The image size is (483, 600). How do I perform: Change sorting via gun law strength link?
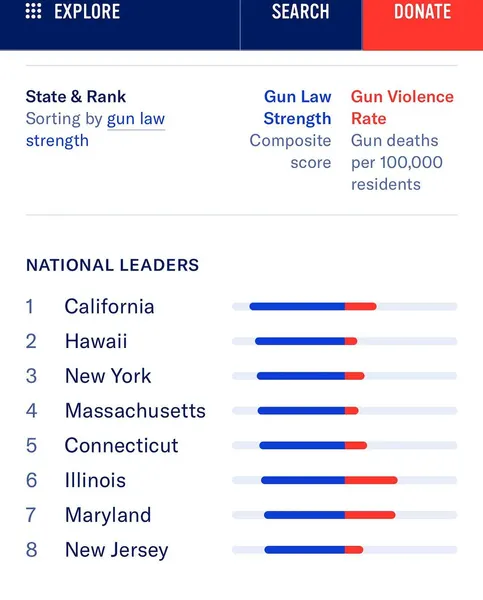[x=95, y=130]
